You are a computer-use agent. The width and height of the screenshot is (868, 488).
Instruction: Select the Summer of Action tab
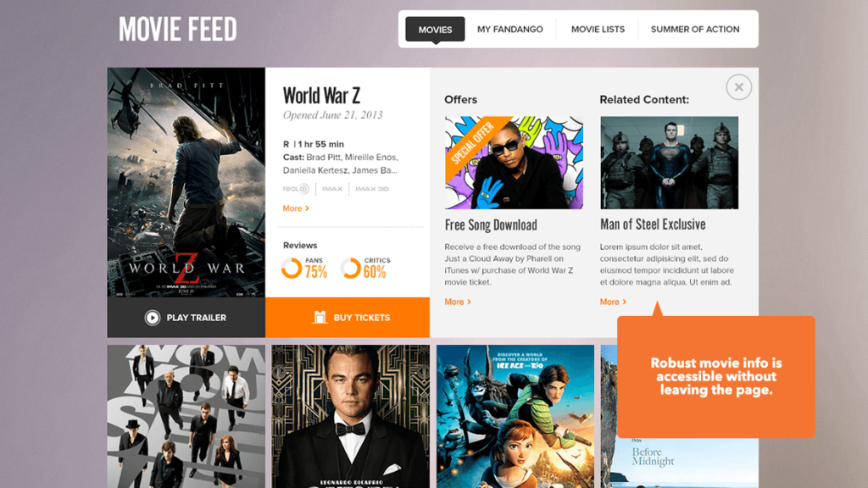tap(695, 30)
